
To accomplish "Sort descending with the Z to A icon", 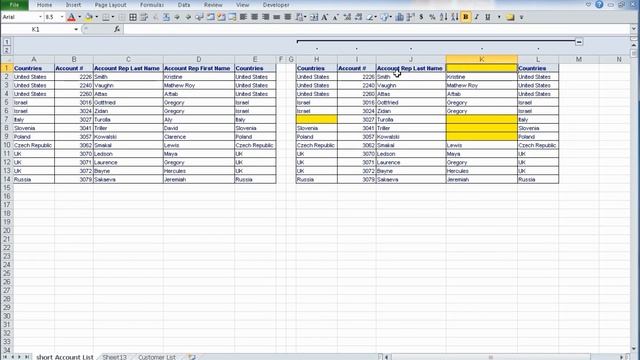I will click(455, 17).
